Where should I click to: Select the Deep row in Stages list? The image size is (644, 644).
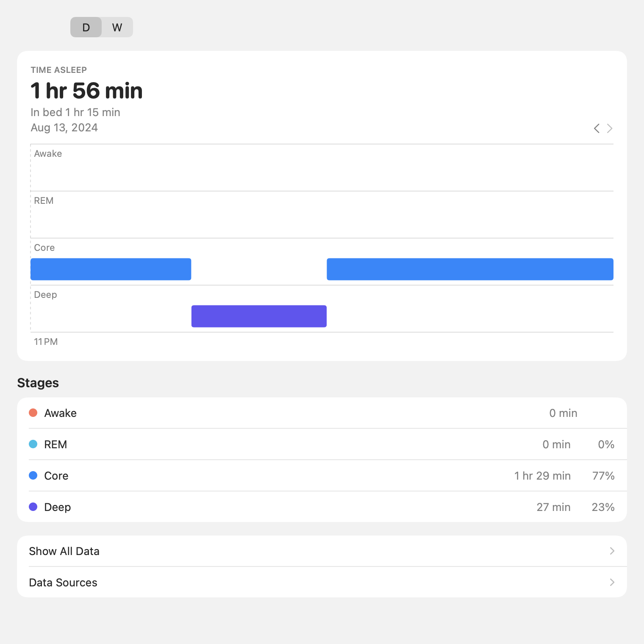pos(322,507)
